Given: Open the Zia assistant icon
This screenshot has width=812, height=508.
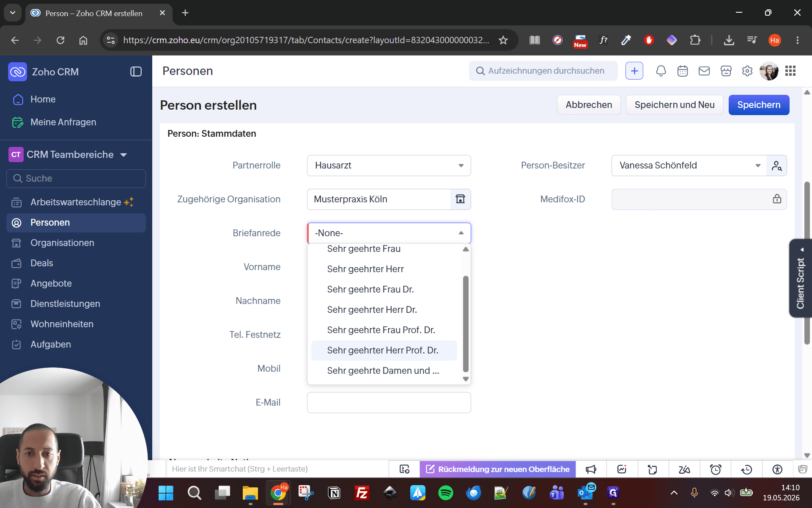Looking at the screenshot, I should 684,469.
